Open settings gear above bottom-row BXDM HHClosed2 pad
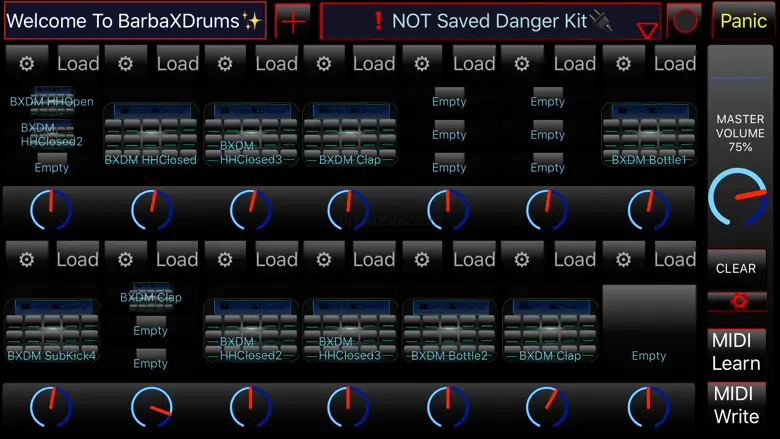 225,259
